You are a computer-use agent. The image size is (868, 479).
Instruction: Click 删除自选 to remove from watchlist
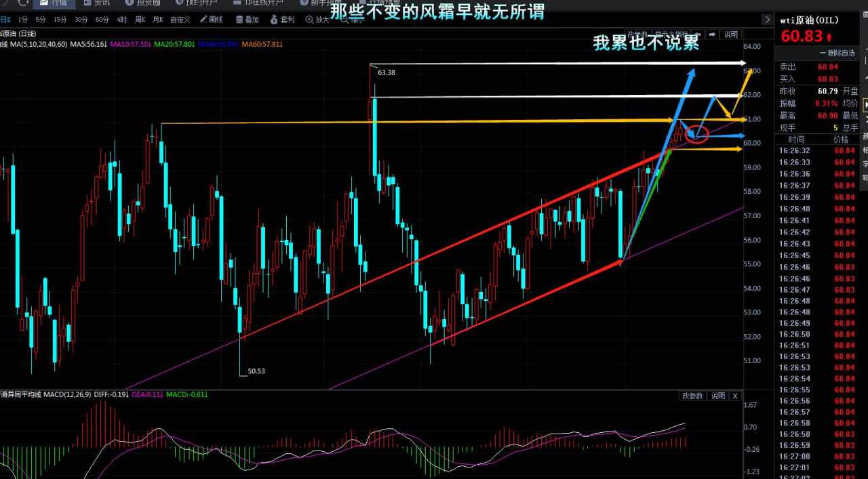tap(837, 53)
